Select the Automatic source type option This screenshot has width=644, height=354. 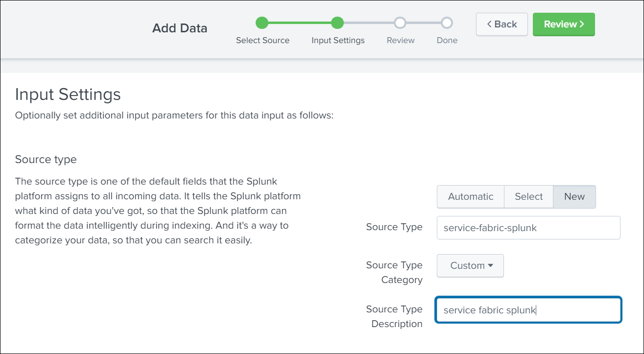click(470, 196)
